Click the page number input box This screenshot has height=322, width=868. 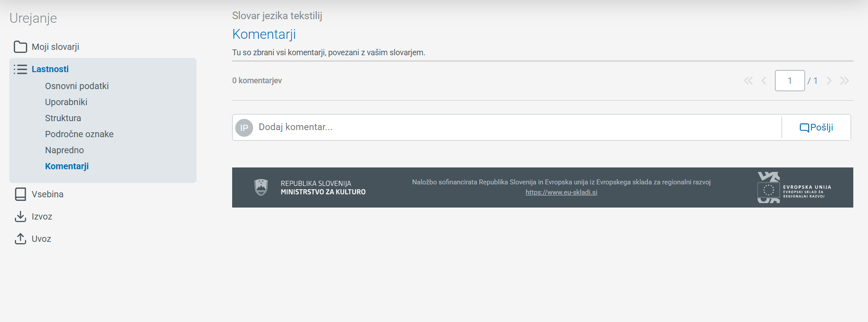(x=790, y=81)
